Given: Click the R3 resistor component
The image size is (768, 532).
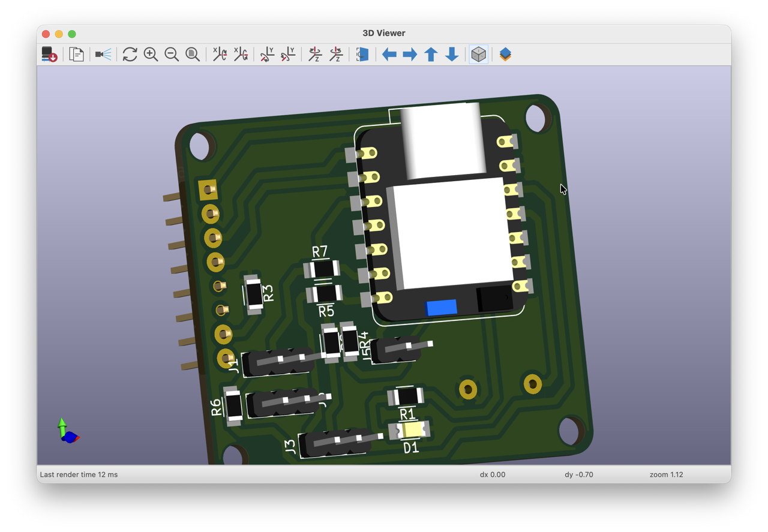Looking at the screenshot, I should tap(254, 294).
